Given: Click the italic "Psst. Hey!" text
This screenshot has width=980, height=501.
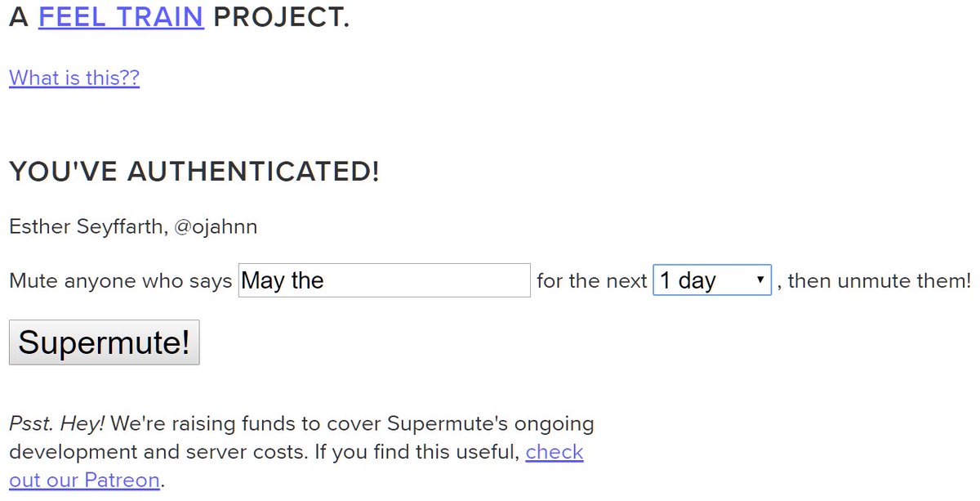Looking at the screenshot, I should pos(56,424).
